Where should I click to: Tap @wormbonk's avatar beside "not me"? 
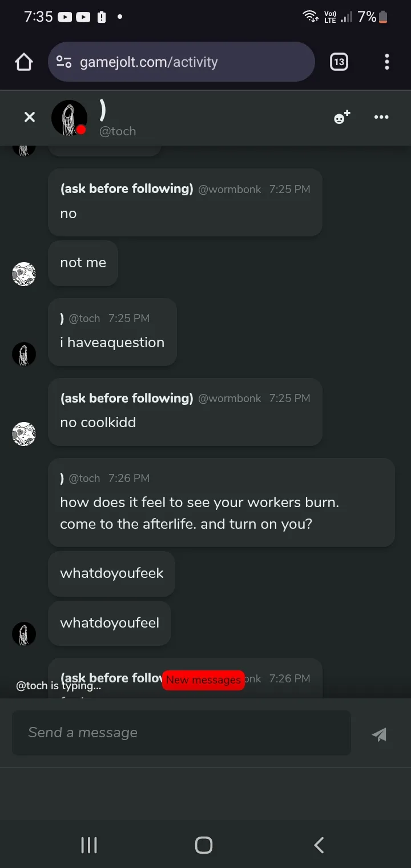coord(24,274)
